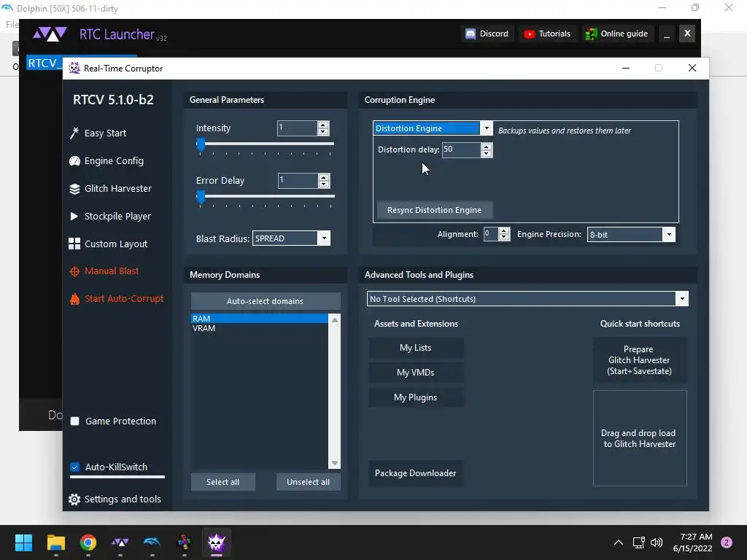Open the Engine Precision 8-bit dropdown
Screen dimensions: 747x560
tap(631, 234)
